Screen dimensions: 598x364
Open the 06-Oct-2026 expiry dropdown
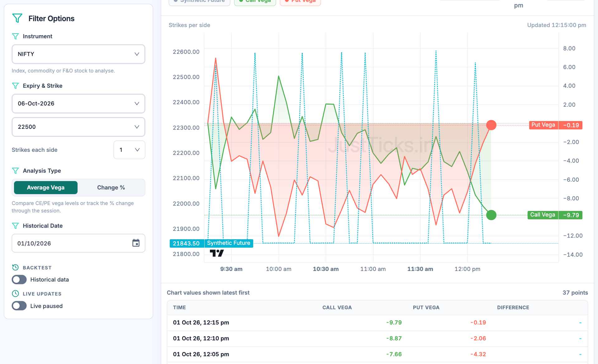tap(78, 104)
